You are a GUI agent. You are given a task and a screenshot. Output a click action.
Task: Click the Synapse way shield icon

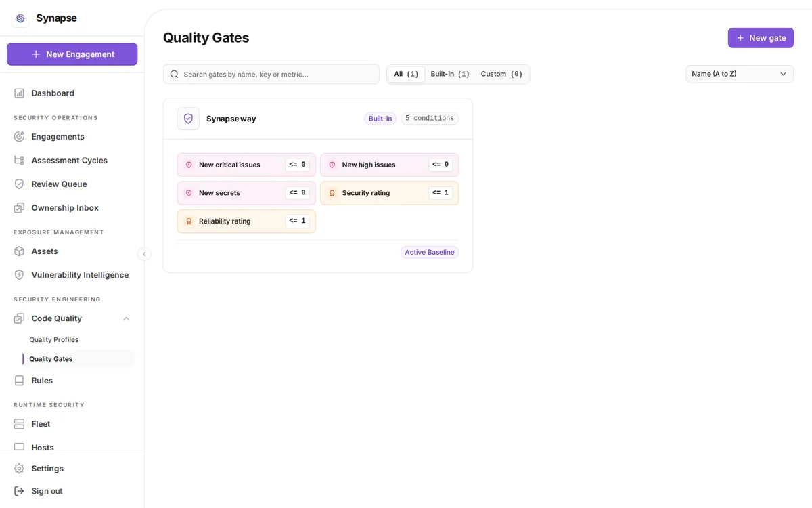pyautogui.click(x=188, y=119)
